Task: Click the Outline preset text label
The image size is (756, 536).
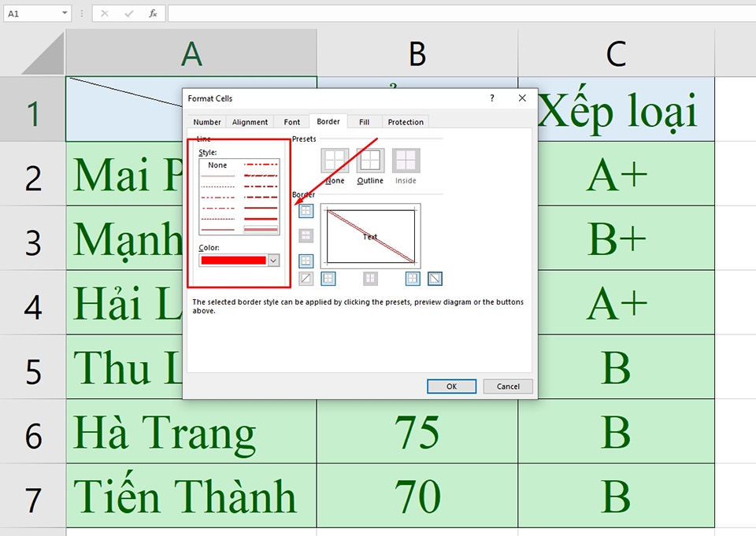Action: (x=370, y=180)
